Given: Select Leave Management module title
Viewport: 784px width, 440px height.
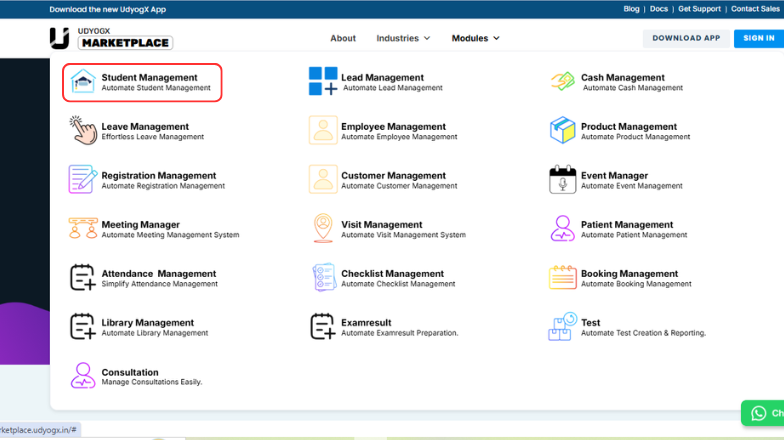Looking at the screenshot, I should (145, 126).
